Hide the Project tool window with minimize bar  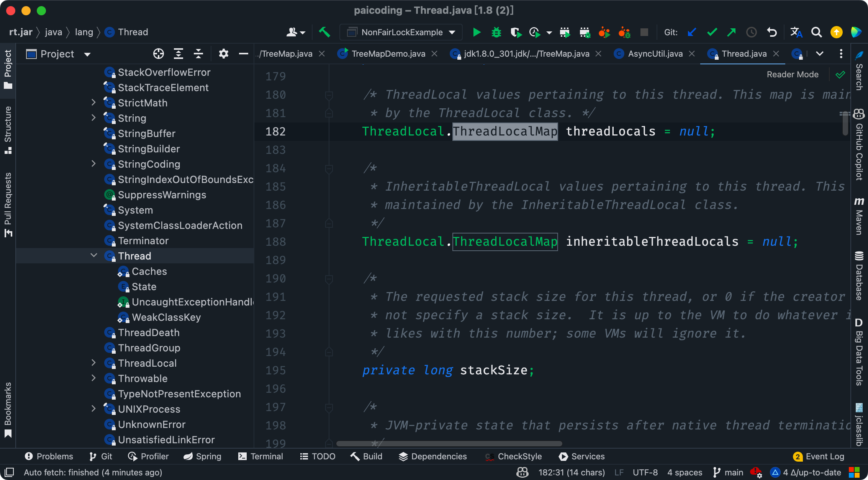(243, 54)
